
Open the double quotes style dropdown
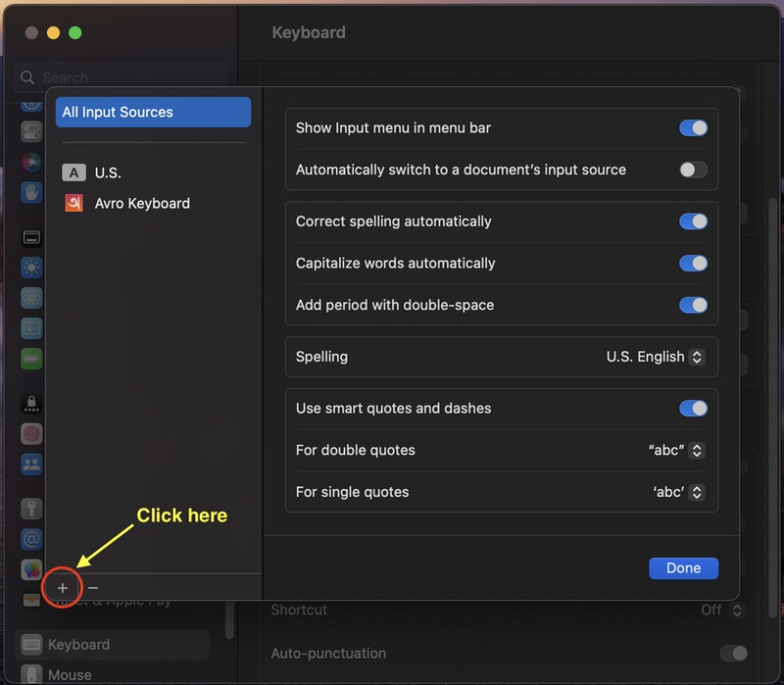pyautogui.click(x=677, y=451)
